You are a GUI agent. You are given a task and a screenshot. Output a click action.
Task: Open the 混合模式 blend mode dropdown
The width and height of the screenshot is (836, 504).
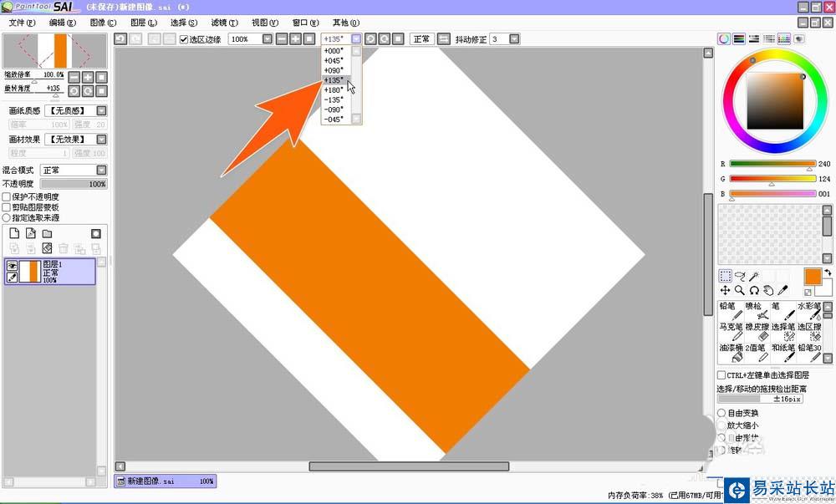click(x=101, y=170)
